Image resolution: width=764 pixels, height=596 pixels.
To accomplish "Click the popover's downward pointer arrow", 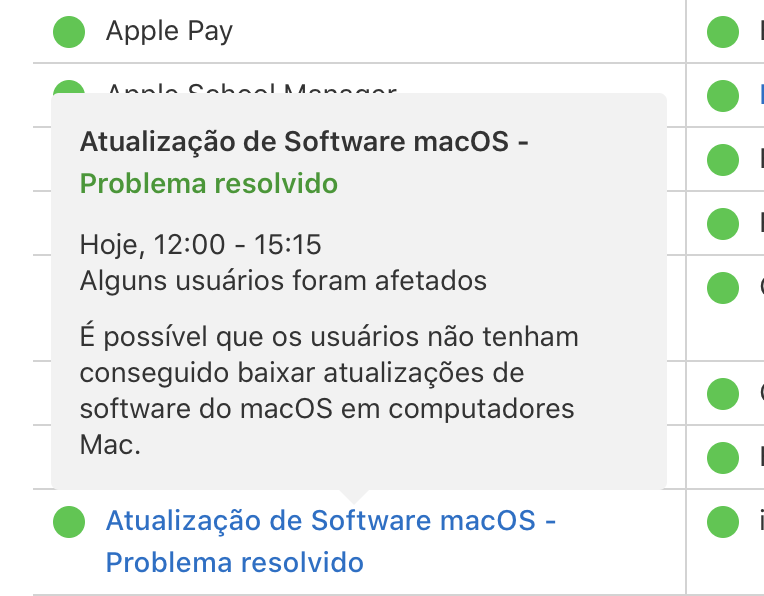I will pyautogui.click(x=355, y=496).
